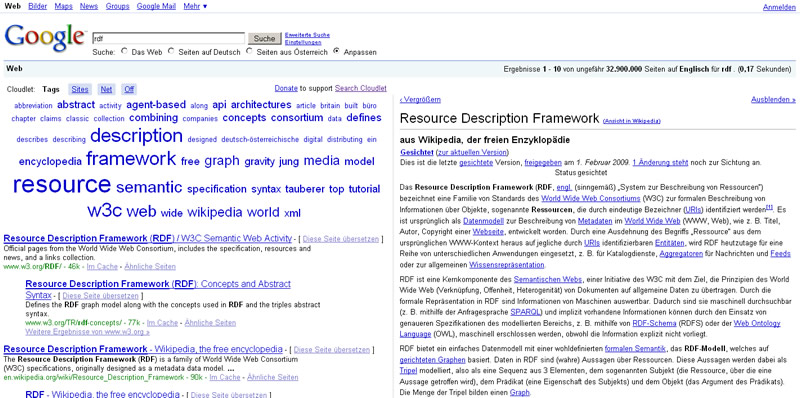
Task: Open 'Concepts and Abstract Syntax' result
Action: [x=158, y=289]
